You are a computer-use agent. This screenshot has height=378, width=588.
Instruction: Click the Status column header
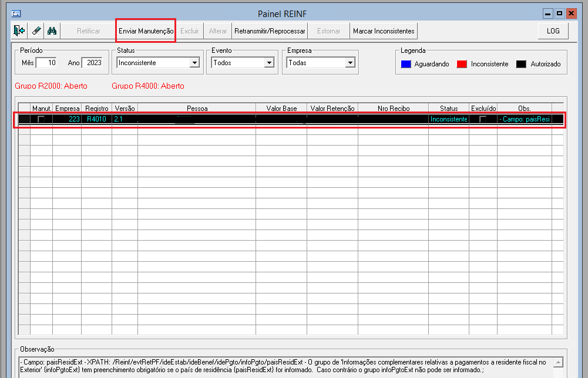coord(449,108)
